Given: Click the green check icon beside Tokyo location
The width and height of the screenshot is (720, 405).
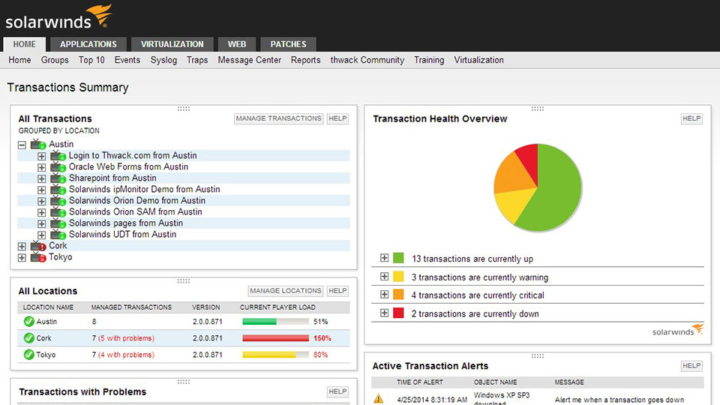Looking at the screenshot, I should pyautogui.click(x=29, y=354).
